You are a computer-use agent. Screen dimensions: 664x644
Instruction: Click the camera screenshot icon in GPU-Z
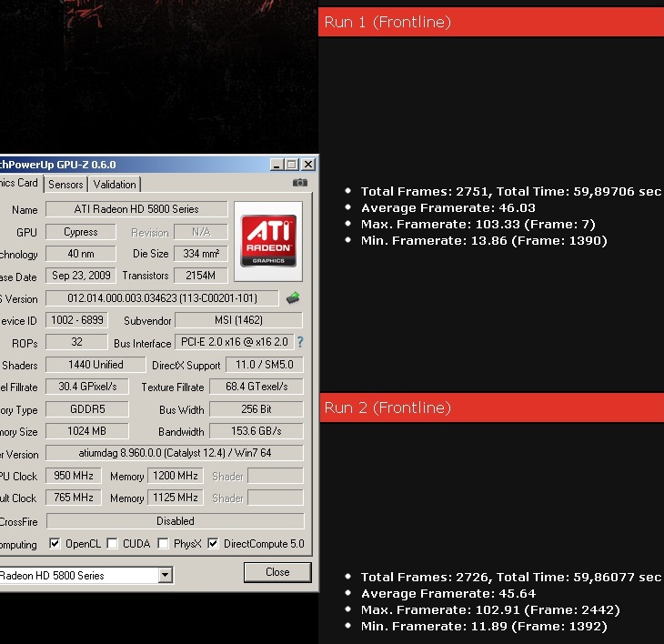pos(300,183)
